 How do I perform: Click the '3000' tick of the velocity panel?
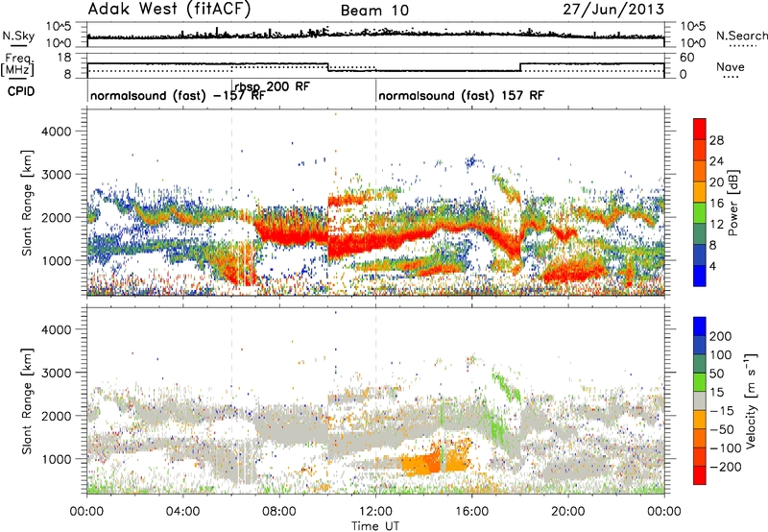coord(56,373)
